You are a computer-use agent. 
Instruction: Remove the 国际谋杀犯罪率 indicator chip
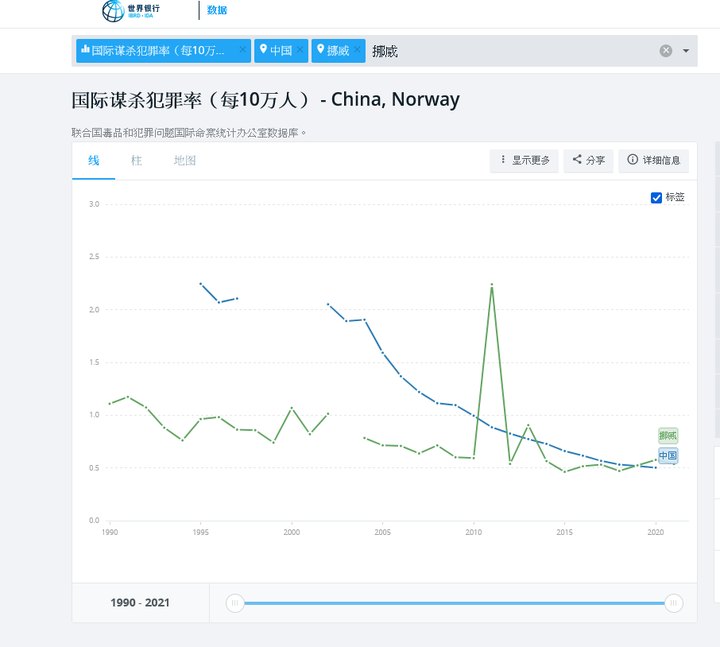tap(242, 50)
